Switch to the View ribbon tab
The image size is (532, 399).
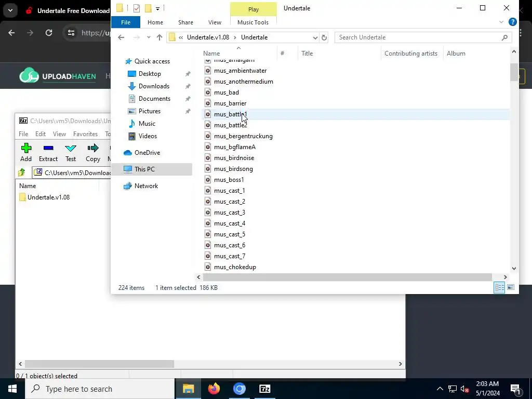[215, 22]
